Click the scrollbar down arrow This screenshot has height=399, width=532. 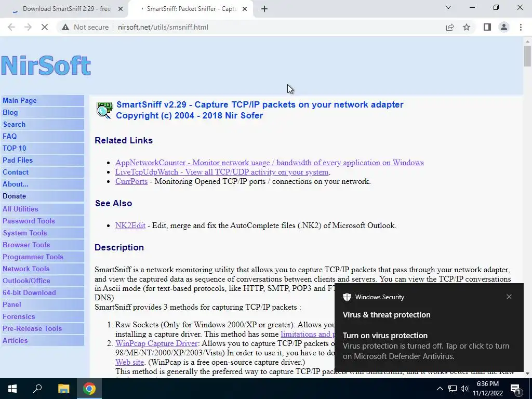click(527, 374)
